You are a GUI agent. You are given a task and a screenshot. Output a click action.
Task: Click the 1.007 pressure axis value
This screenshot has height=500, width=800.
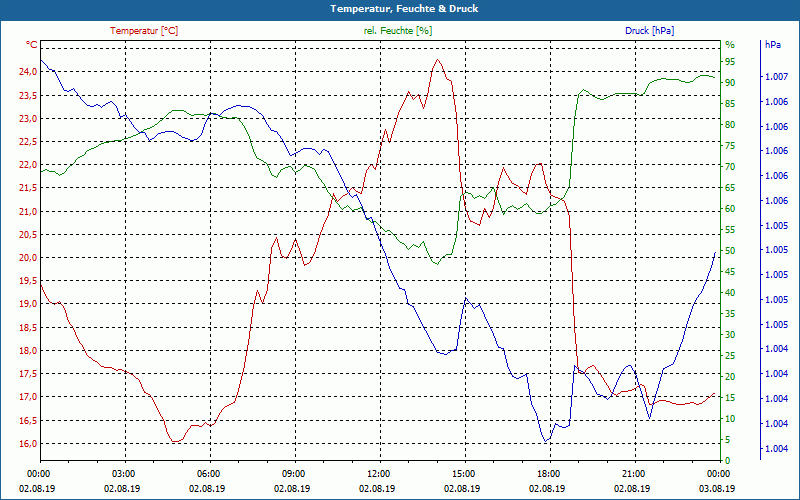click(777, 77)
